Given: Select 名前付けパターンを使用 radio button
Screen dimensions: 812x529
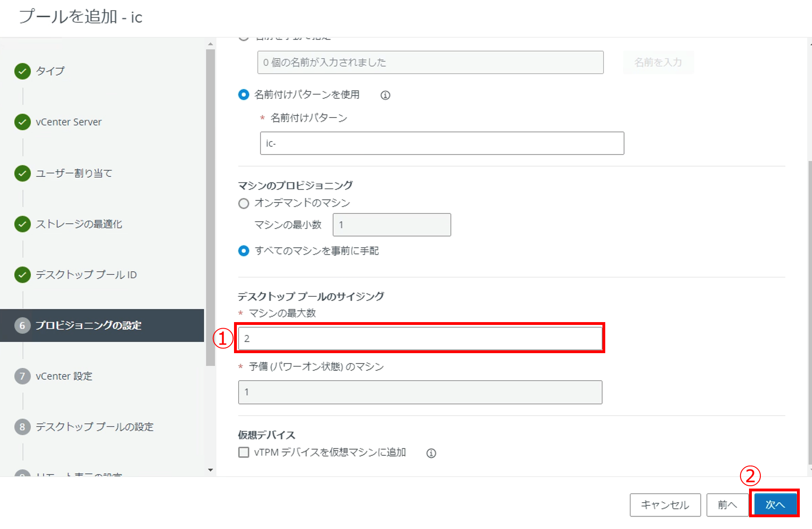Looking at the screenshot, I should click(x=243, y=95).
